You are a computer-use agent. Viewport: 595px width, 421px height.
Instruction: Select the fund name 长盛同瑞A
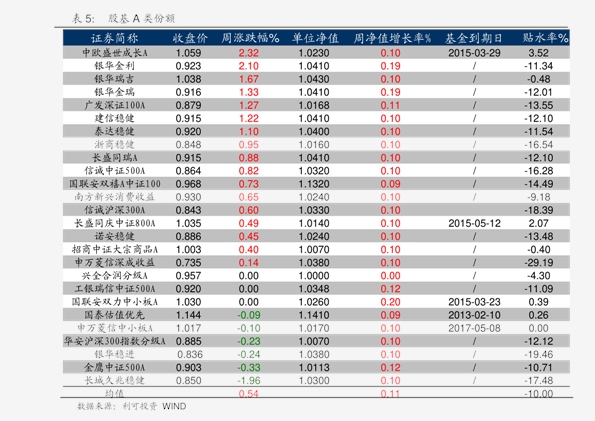(x=114, y=158)
